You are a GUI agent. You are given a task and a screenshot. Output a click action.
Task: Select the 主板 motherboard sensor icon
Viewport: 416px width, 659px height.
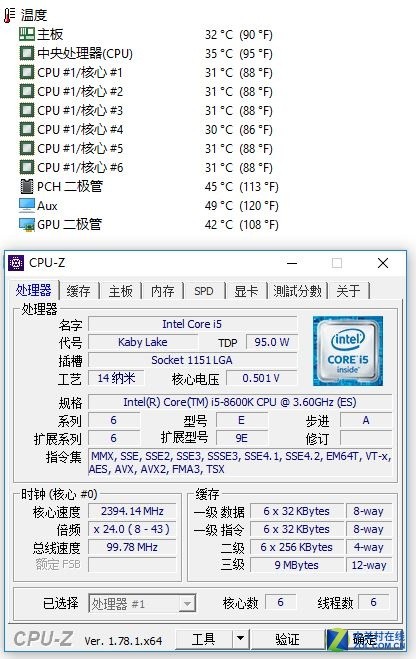point(26,34)
